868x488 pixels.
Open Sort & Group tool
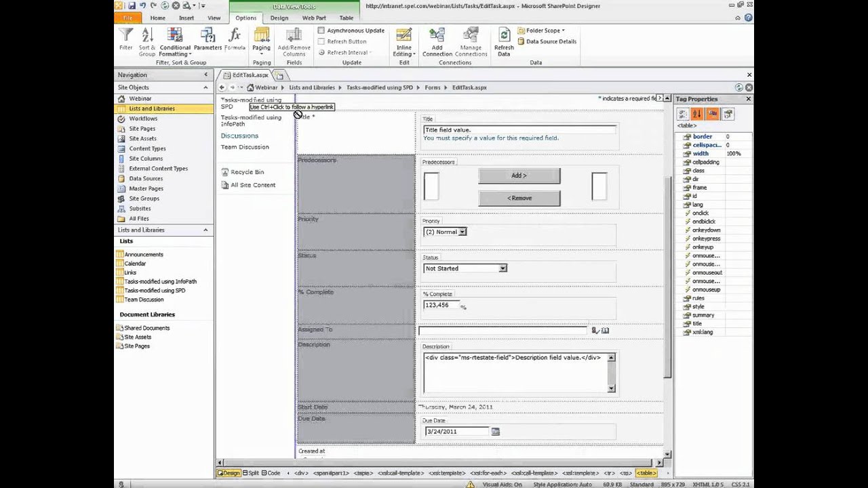pos(147,41)
